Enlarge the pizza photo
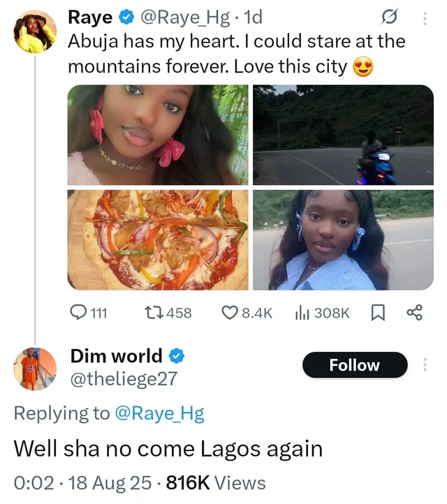447x504 pixels. [x=158, y=239]
